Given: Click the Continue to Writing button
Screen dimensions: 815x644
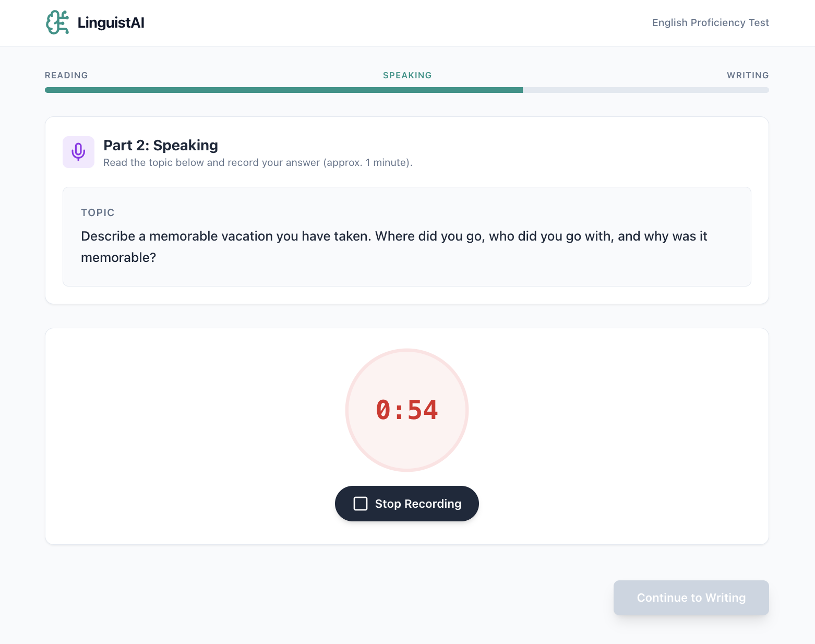Looking at the screenshot, I should pyautogui.click(x=691, y=598).
